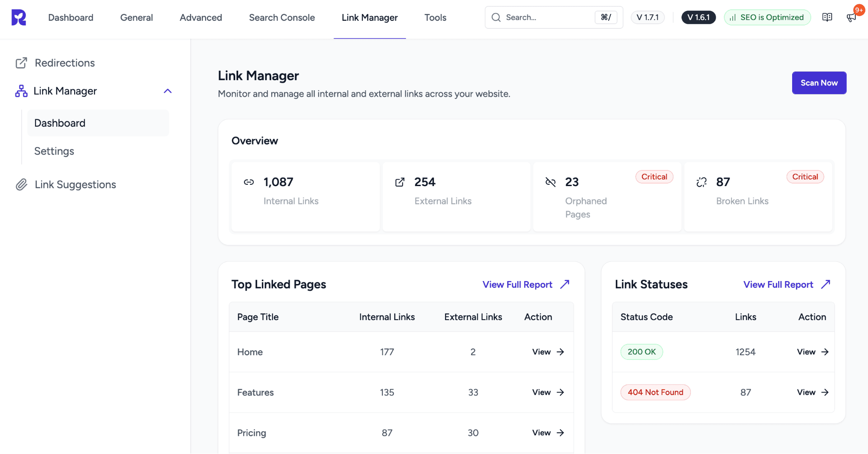The image size is (868, 454).
Task: Switch to the General tab
Action: point(136,17)
